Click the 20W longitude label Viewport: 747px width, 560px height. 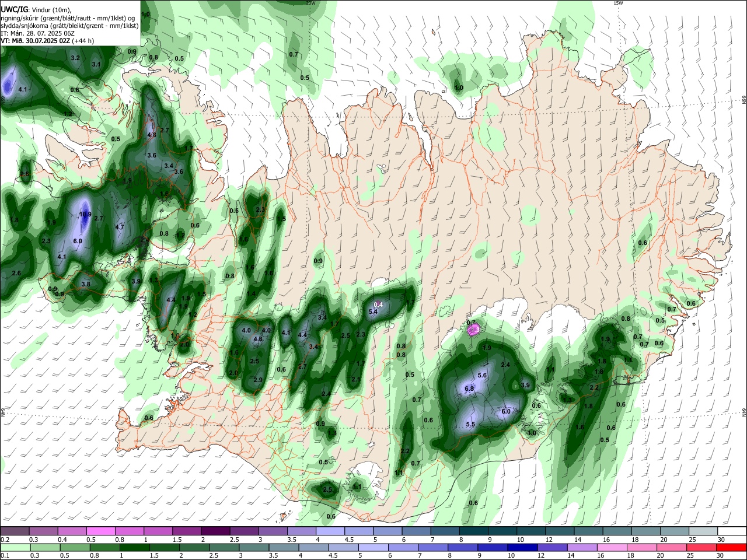point(310,3)
